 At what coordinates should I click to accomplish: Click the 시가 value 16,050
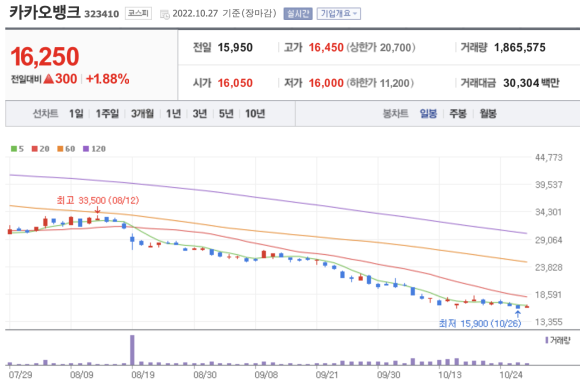[235, 83]
